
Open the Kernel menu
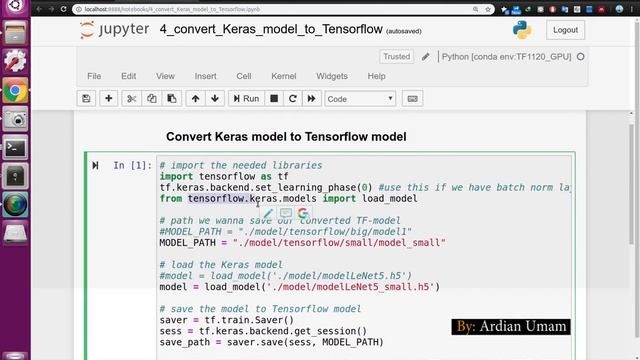pyautogui.click(x=284, y=76)
